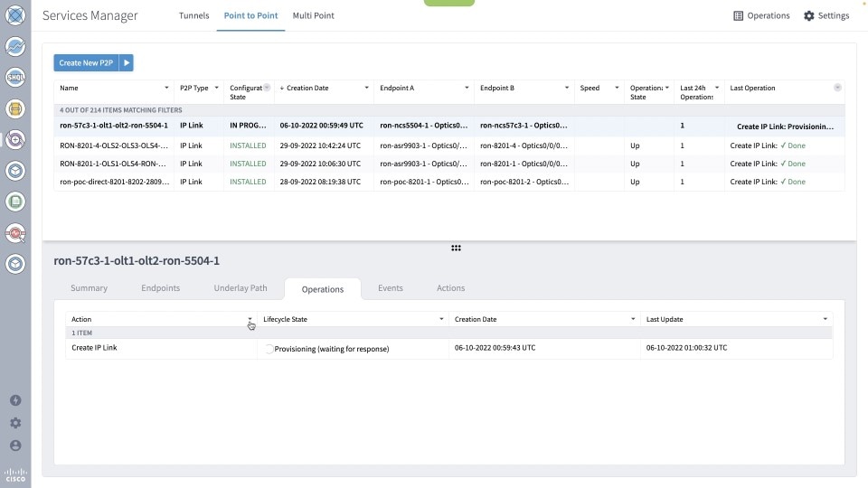The width and height of the screenshot is (868, 488).
Task: Click the 28-09-2022 08:19:38 UTC date cell
Action: (320, 182)
